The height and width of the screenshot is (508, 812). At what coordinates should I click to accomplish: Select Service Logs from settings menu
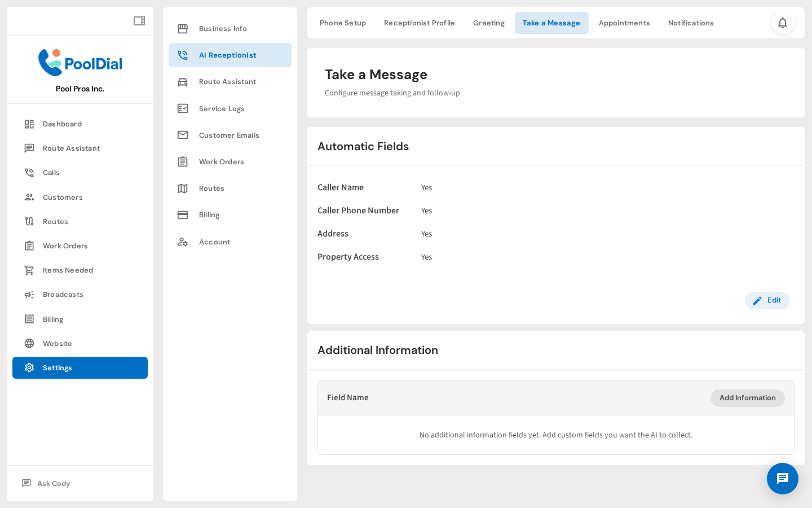(222, 108)
